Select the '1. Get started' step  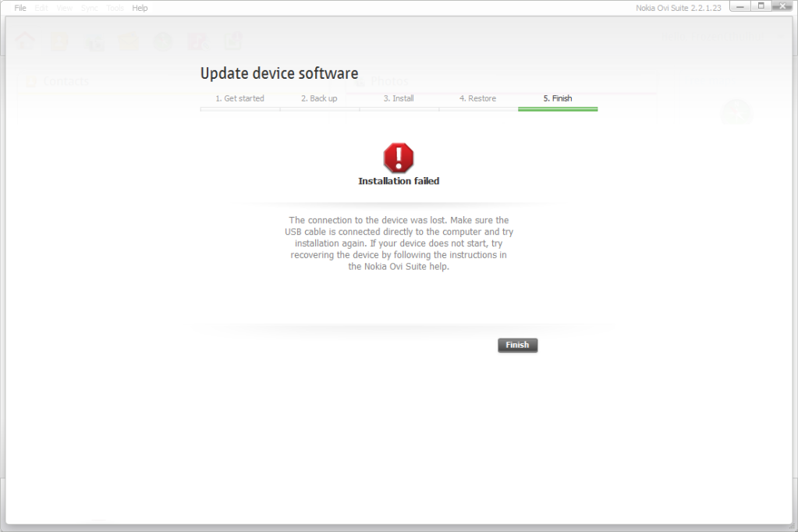point(239,98)
